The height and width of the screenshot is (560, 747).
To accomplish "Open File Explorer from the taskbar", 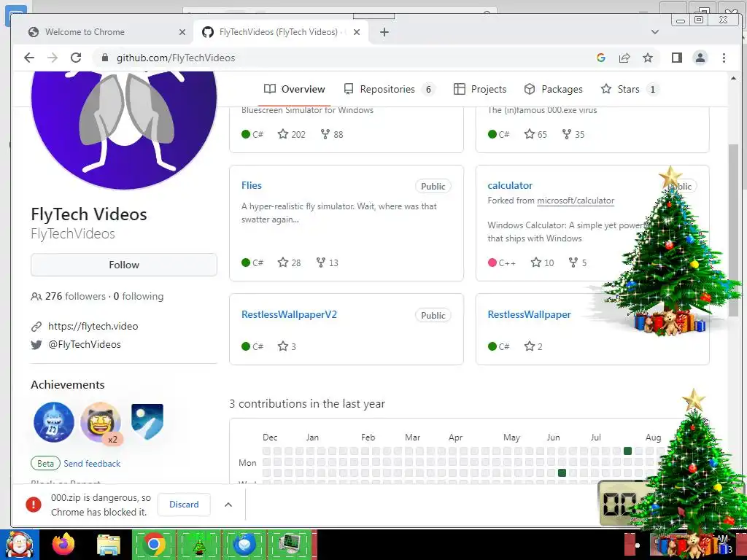I will 109,545.
